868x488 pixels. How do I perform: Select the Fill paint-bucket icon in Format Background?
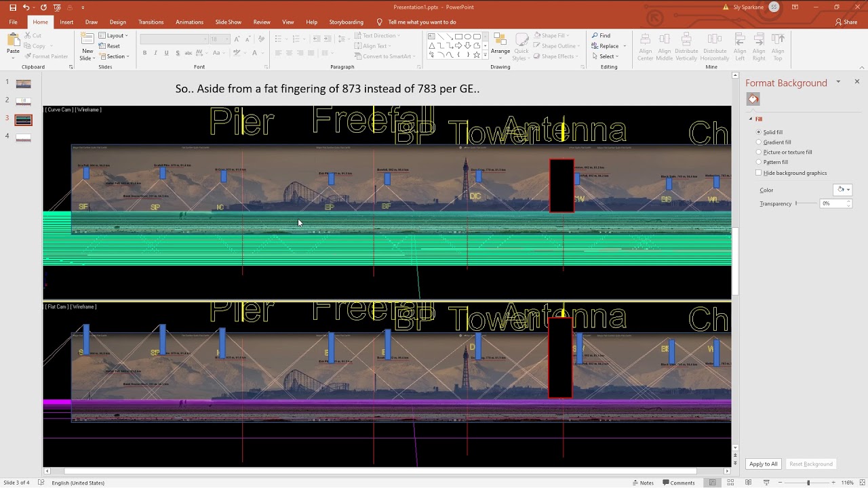pos(753,99)
